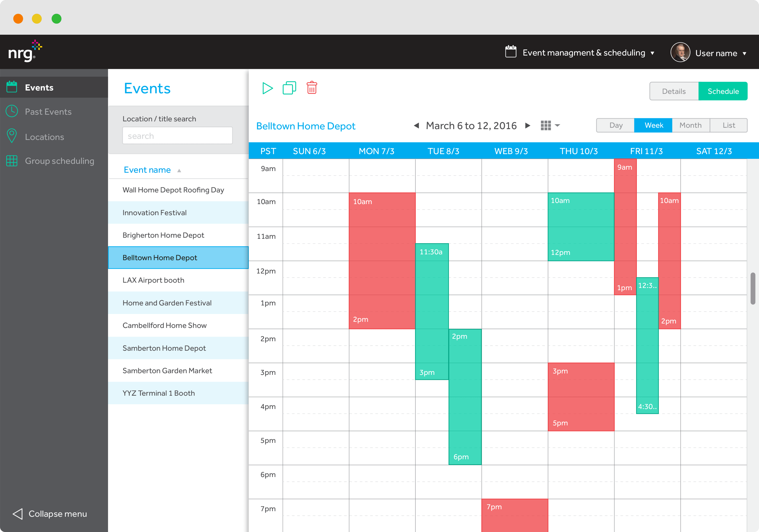759x532 pixels.
Task: Click the orange window close button
Action: tap(18, 19)
